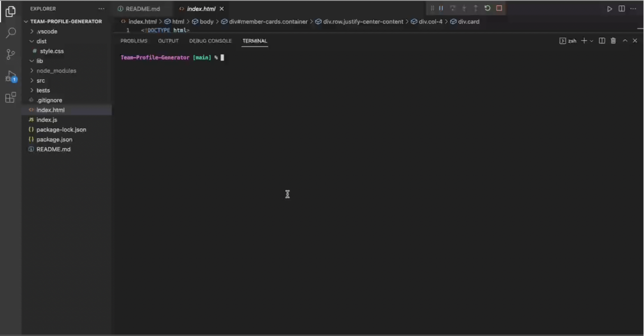This screenshot has width=644, height=336.
Task: Open the Search panel in the sidebar
Action: click(11, 33)
